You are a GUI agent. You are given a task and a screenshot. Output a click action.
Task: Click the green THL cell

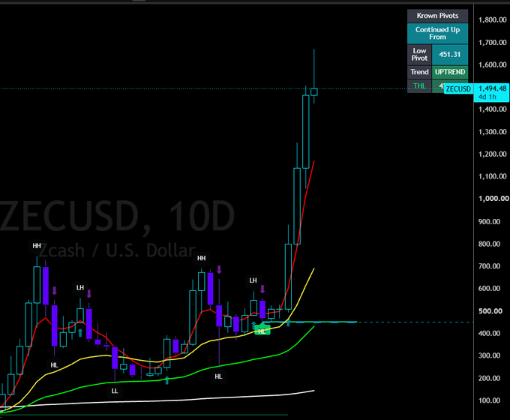tap(419, 86)
